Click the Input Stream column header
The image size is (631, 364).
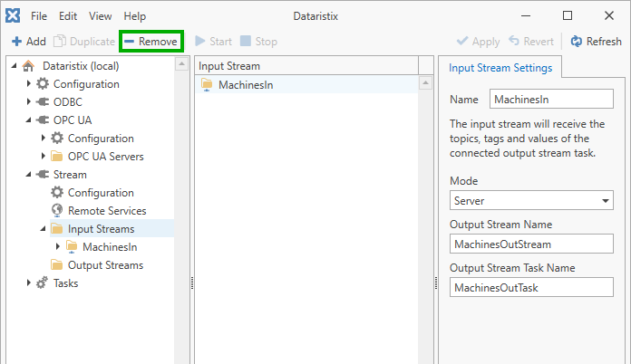pyautogui.click(x=306, y=66)
